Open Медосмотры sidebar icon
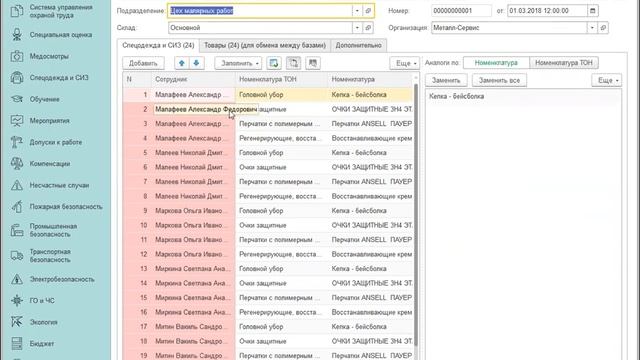Screen dimensions: 640x360 [x=17, y=56]
